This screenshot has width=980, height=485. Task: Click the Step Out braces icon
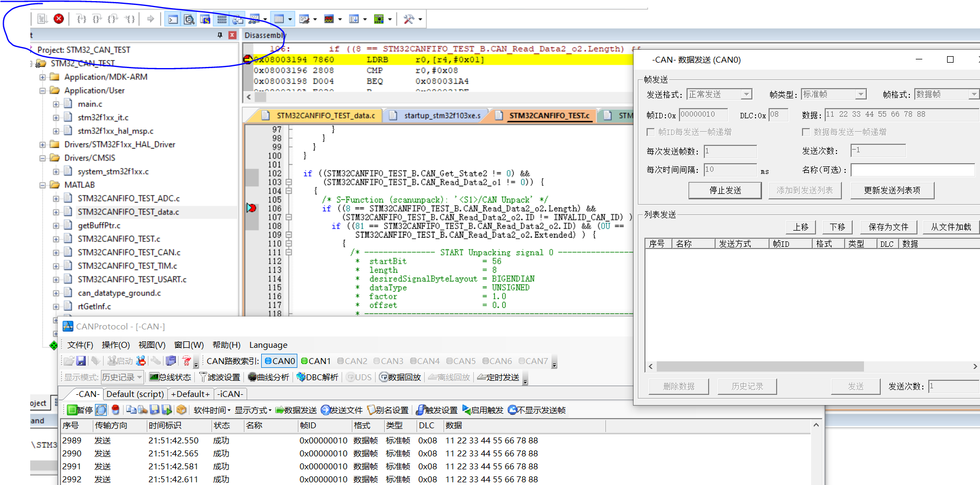click(113, 19)
